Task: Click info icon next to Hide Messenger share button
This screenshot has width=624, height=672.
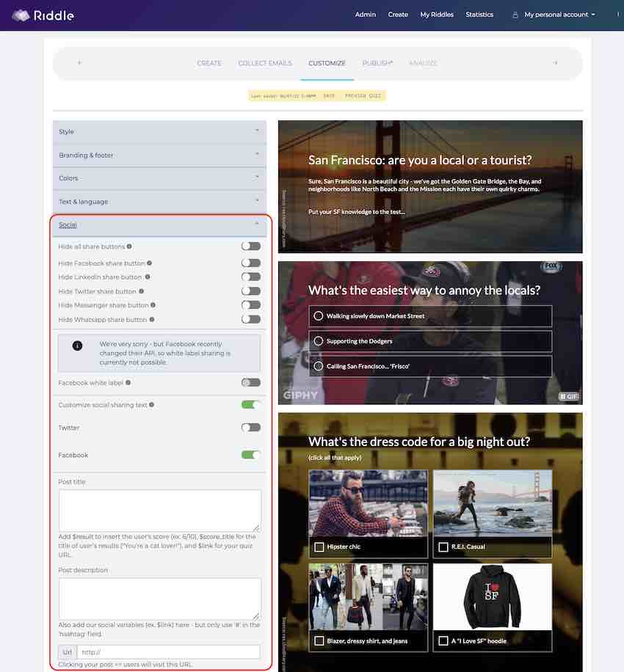Action: pos(153,305)
